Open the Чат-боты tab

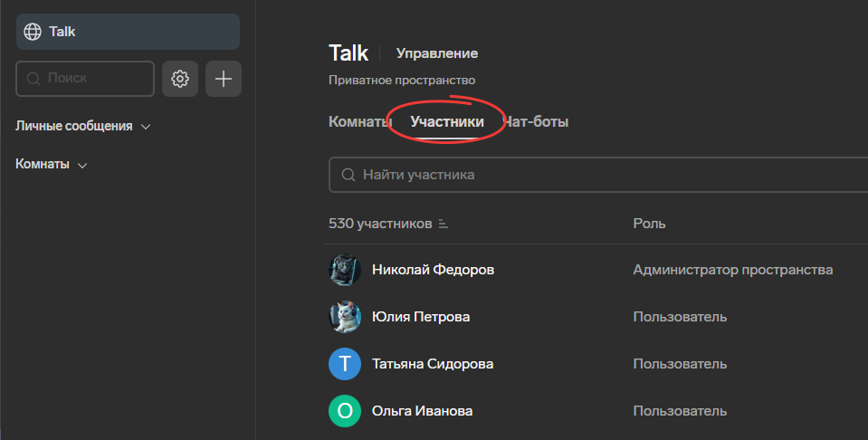tap(538, 121)
